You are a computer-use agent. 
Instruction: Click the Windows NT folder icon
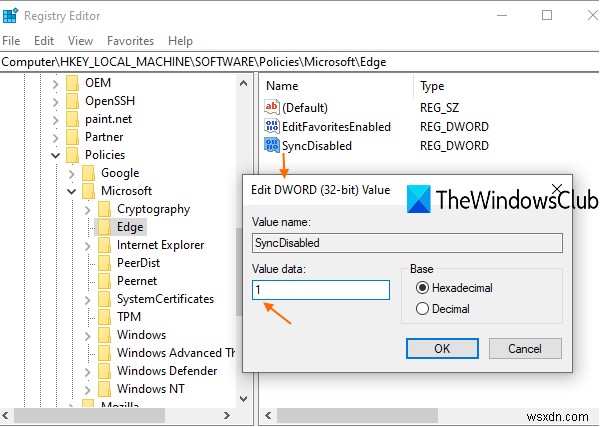(x=104, y=389)
